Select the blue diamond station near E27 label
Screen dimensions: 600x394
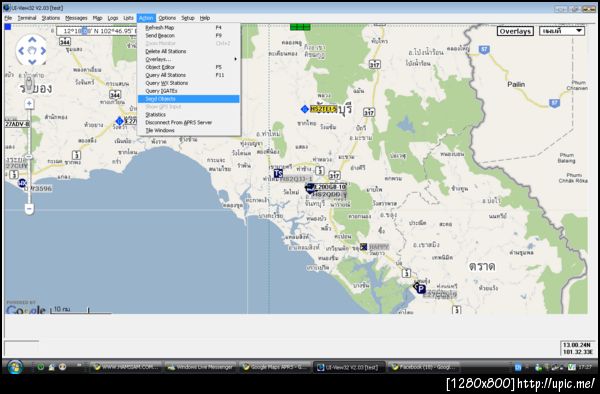(x=120, y=121)
